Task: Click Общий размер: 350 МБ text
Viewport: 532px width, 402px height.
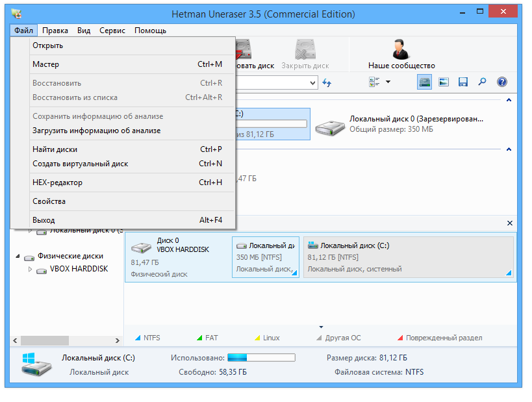Action: [x=391, y=129]
